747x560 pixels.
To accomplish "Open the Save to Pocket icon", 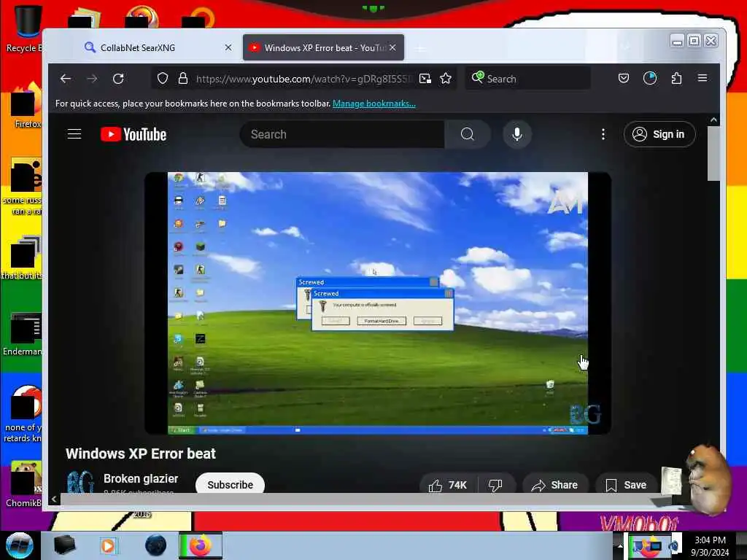I will [624, 78].
